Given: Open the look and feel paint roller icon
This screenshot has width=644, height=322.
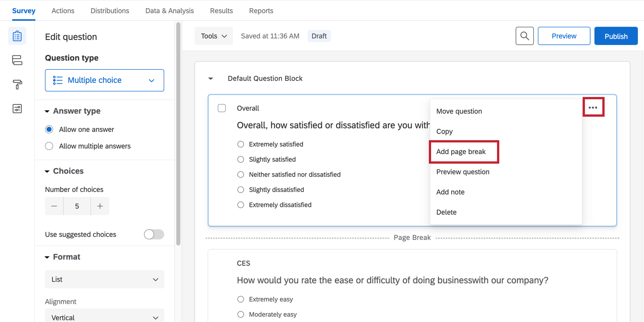Looking at the screenshot, I should click(x=17, y=84).
